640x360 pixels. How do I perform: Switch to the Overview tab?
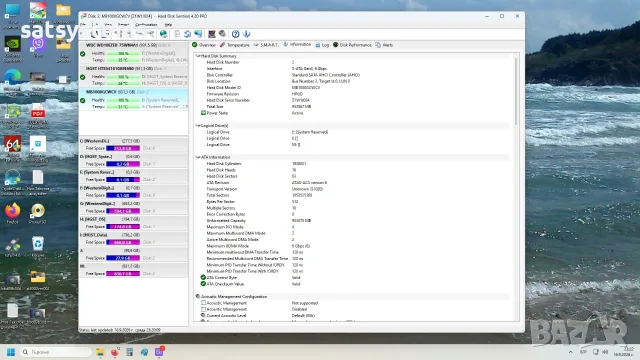click(x=204, y=45)
